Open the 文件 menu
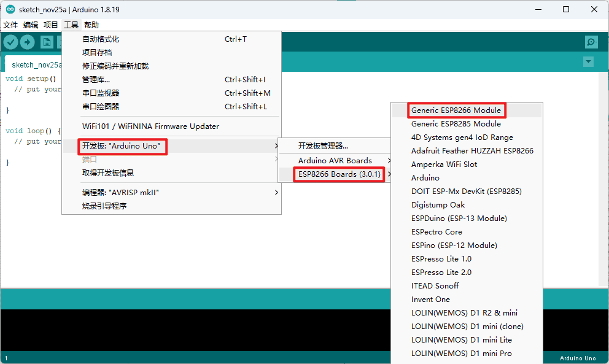The height and width of the screenshot is (364, 609). pyautogui.click(x=10, y=25)
